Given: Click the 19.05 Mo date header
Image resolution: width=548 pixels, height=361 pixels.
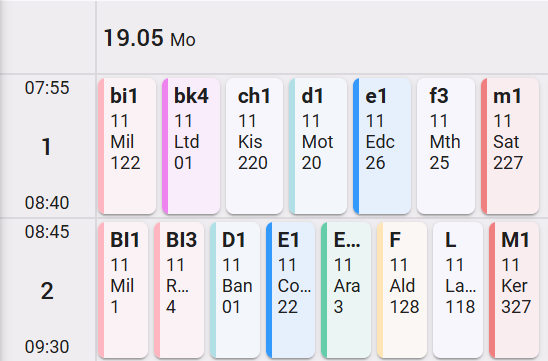Looking at the screenshot, I should (x=150, y=38).
